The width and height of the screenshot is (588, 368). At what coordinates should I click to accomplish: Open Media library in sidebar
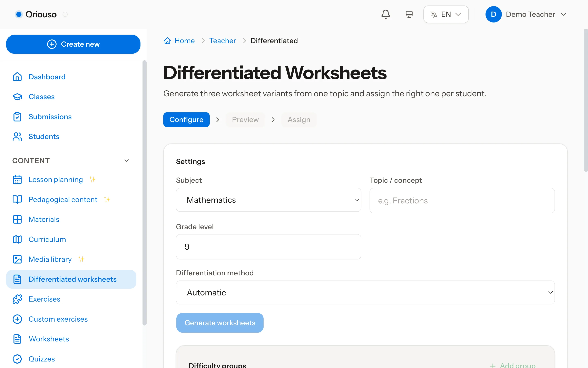pyautogui.click(x=50, y=259)
